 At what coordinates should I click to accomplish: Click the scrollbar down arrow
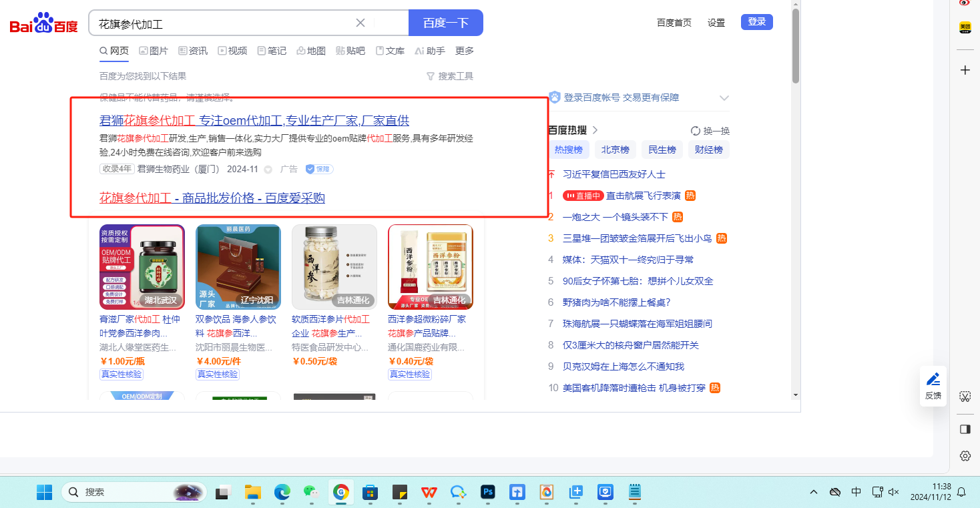coord(795,395)
